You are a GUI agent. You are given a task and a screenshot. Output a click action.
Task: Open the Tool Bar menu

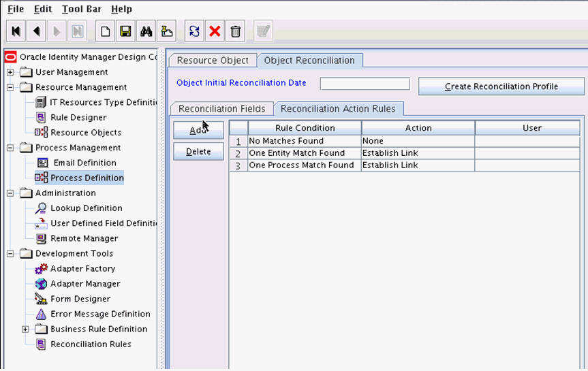[x=82, y=10]
